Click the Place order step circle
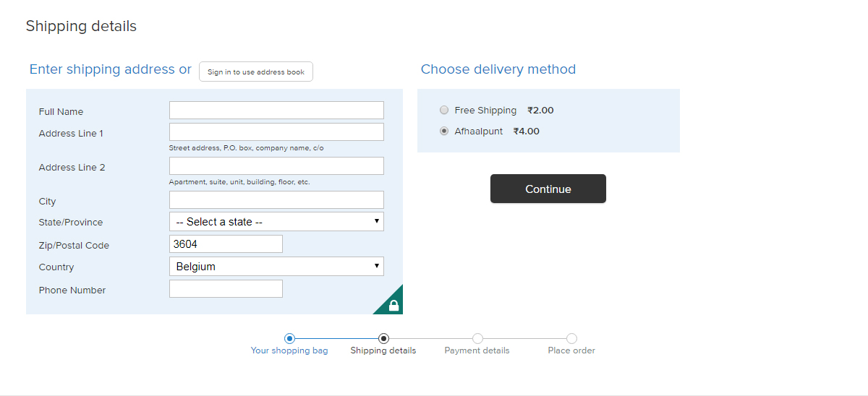This screenshot has height=396, width=868. 571,338
